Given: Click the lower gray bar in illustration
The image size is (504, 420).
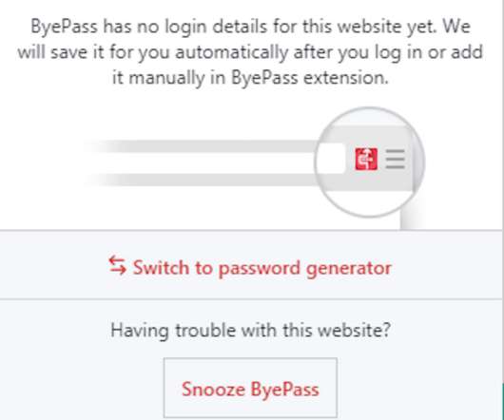Looking at the screenshot, I should (201, 180).
